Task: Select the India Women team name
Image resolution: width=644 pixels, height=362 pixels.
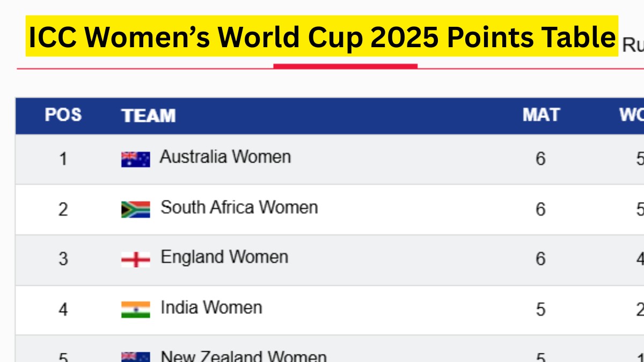Action: [211, 308]
